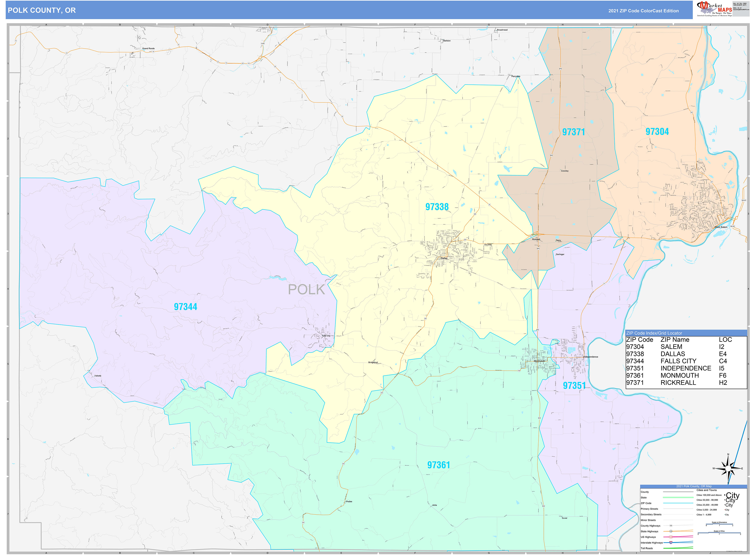Image resolution: width=756 pixels, height=555 pixels.
Task: Click the Bridgeport town label
Action: tap(373, 362)
